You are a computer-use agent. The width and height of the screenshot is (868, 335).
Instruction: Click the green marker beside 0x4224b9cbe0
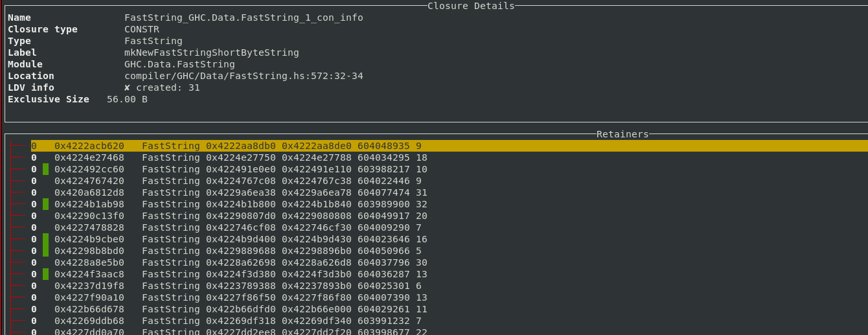point(45,239)
